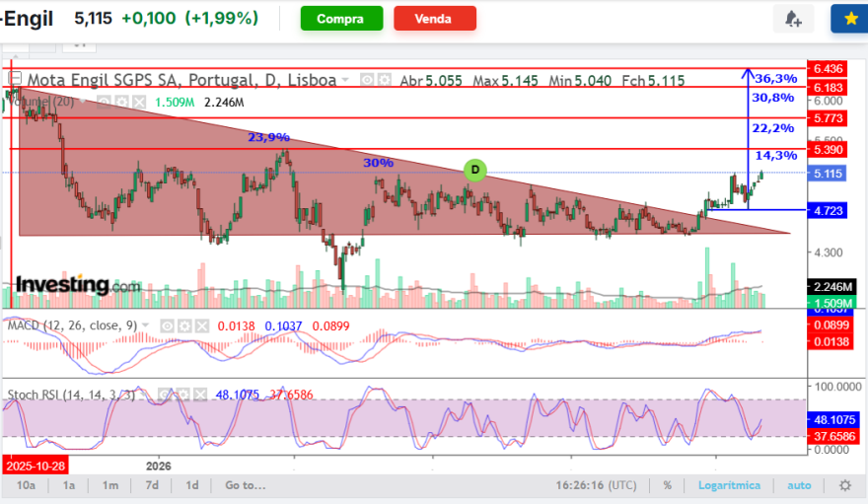Open the MACD indicator dropdown arrow
The height and width of the screenshot is (504, 868).
tap(146, 325)
